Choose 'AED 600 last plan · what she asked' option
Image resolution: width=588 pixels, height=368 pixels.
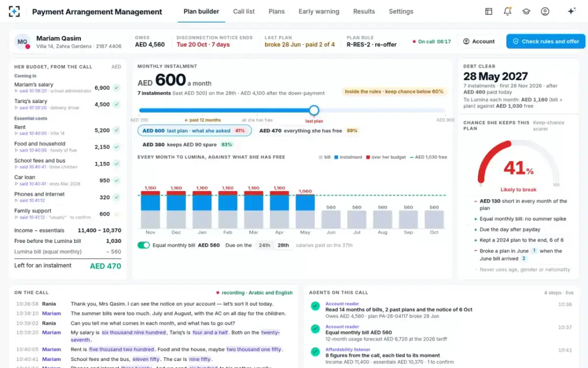point(195,131)
